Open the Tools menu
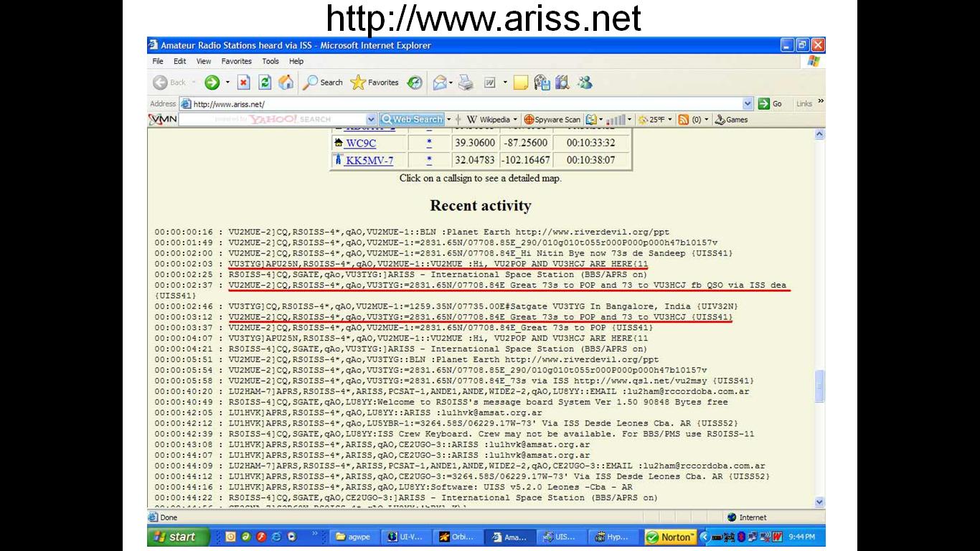 pos(270,62)
